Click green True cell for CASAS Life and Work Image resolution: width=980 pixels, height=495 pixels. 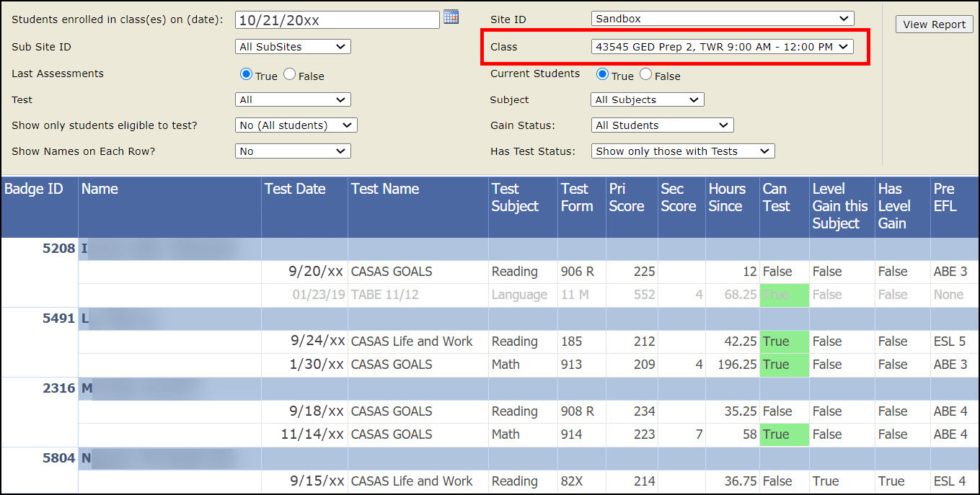coord(784,342)
